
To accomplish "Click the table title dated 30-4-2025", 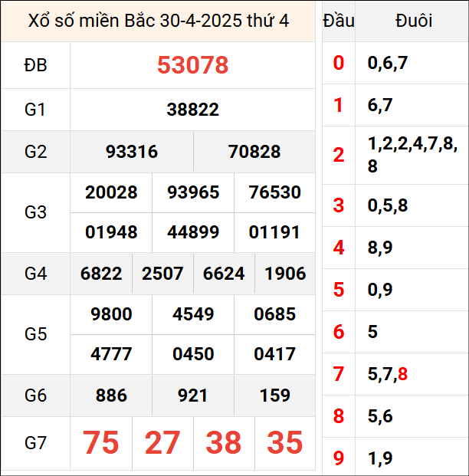I will (159, 21).
